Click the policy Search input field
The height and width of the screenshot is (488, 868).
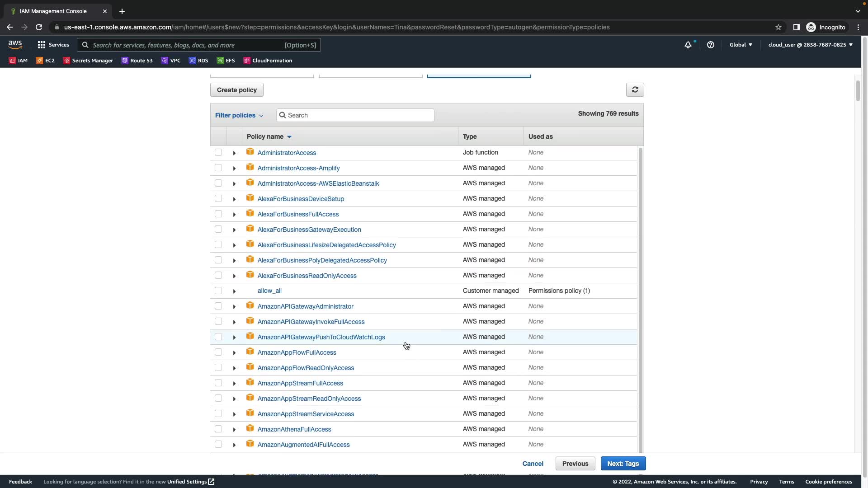point(355,115)
